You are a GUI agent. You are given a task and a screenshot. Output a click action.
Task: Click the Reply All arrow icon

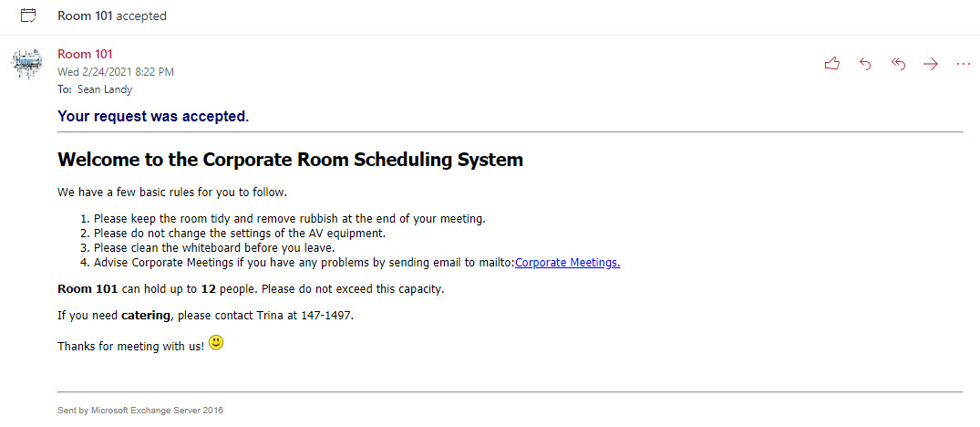pos(898,64)
